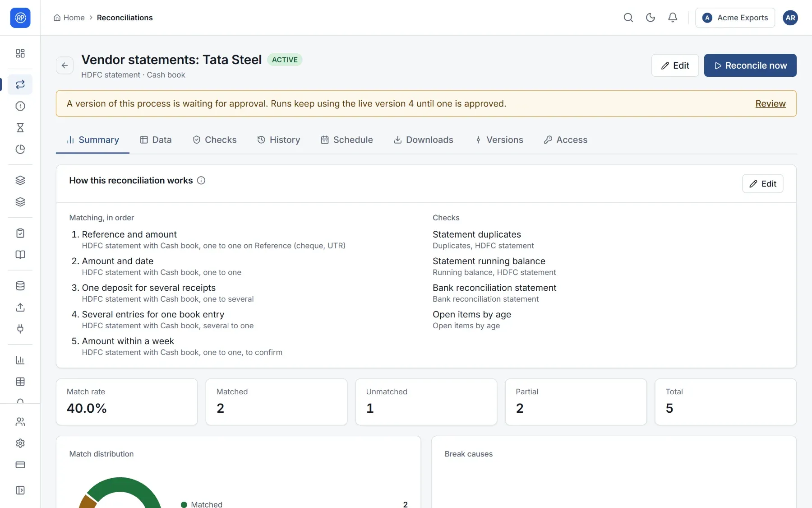The image size is (812, 508).
Task: Open notifications bell
Action: [x=672, y=18]
